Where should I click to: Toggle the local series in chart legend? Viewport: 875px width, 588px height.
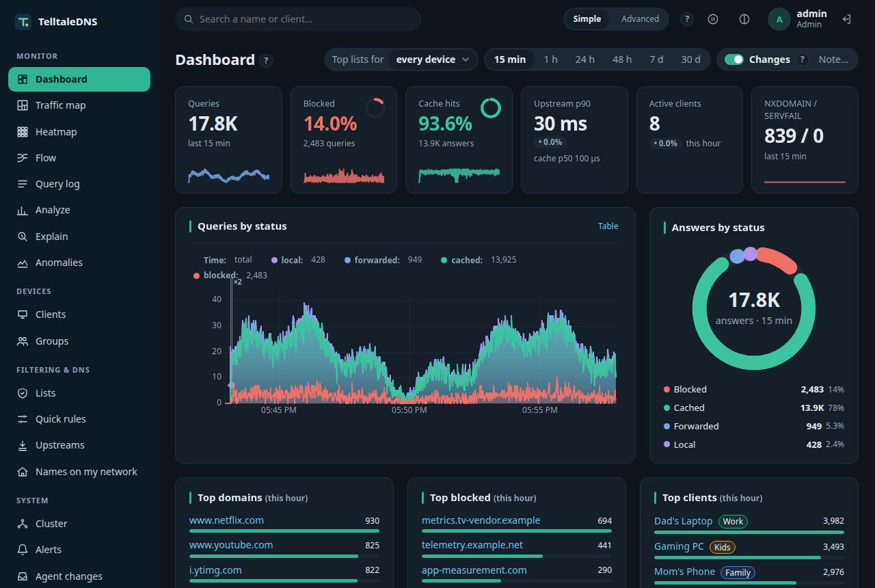point(298,260)
